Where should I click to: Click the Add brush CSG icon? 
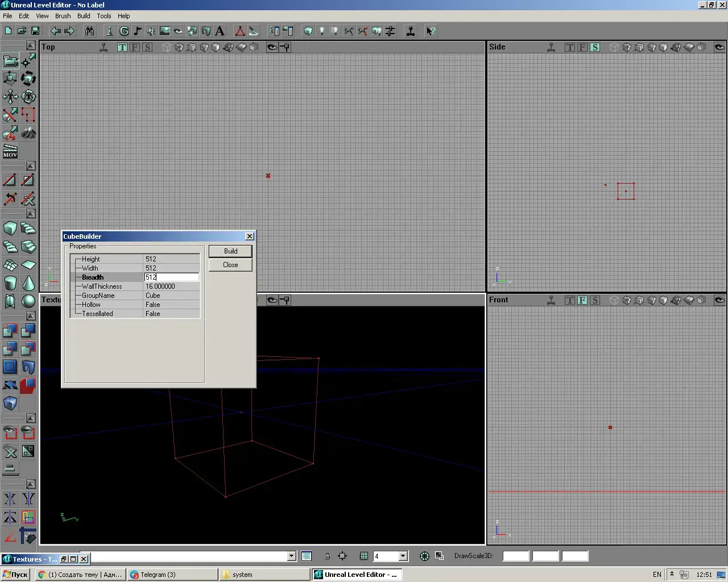(10, 331)
